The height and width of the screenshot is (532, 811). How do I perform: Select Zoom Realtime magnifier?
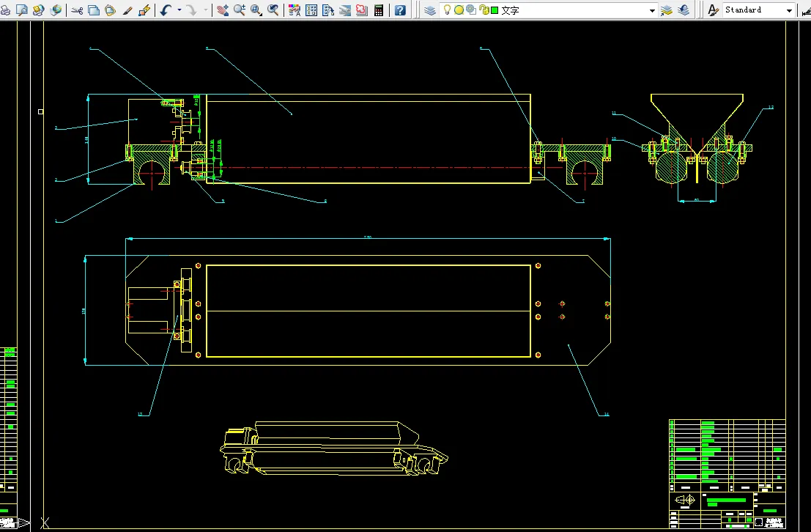[x=239, y=10]
